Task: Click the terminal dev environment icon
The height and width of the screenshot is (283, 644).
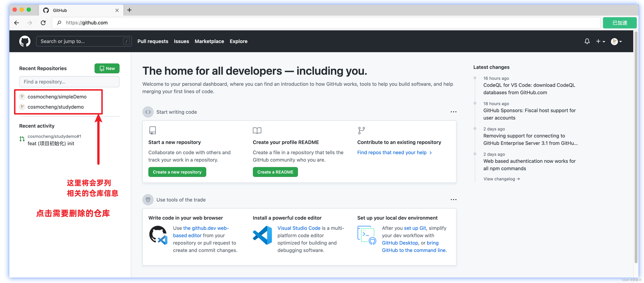Action: click(x=367, y=236)
